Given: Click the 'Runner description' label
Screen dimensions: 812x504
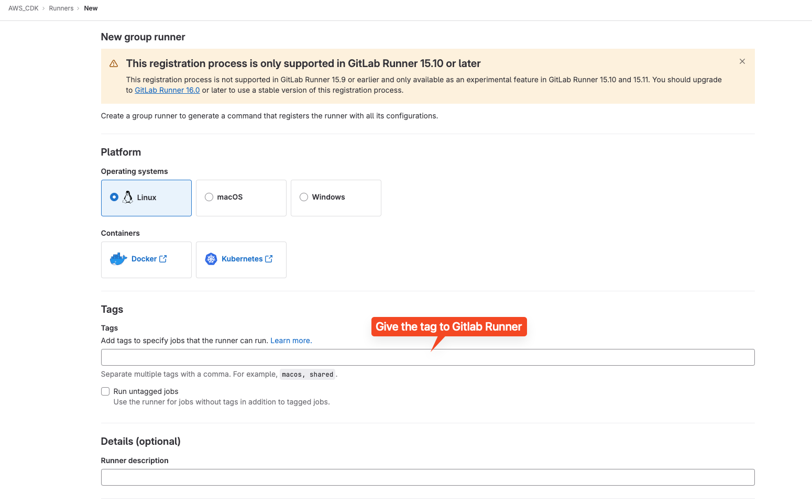Looking at the screenshot, I should [x=135, y=461].
